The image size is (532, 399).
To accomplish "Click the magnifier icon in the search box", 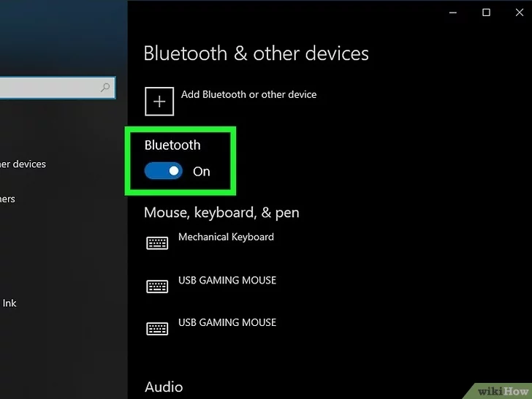I will [105, 88].
